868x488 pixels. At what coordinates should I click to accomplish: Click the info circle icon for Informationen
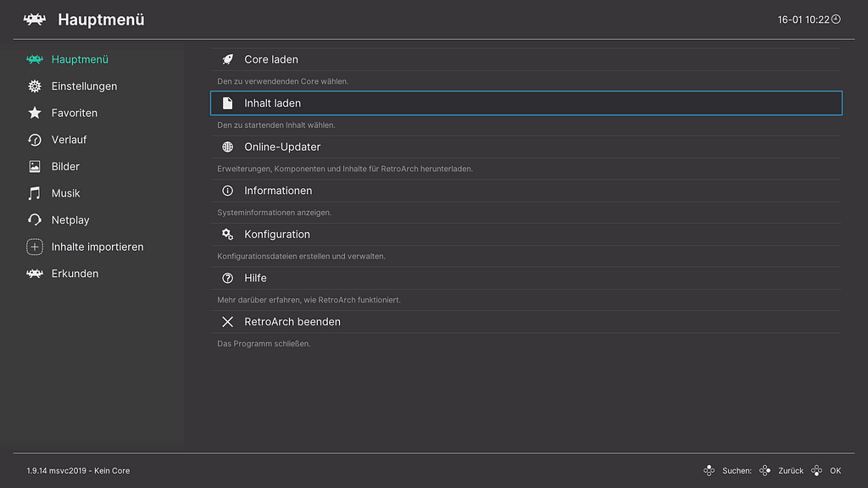point(227,191)
